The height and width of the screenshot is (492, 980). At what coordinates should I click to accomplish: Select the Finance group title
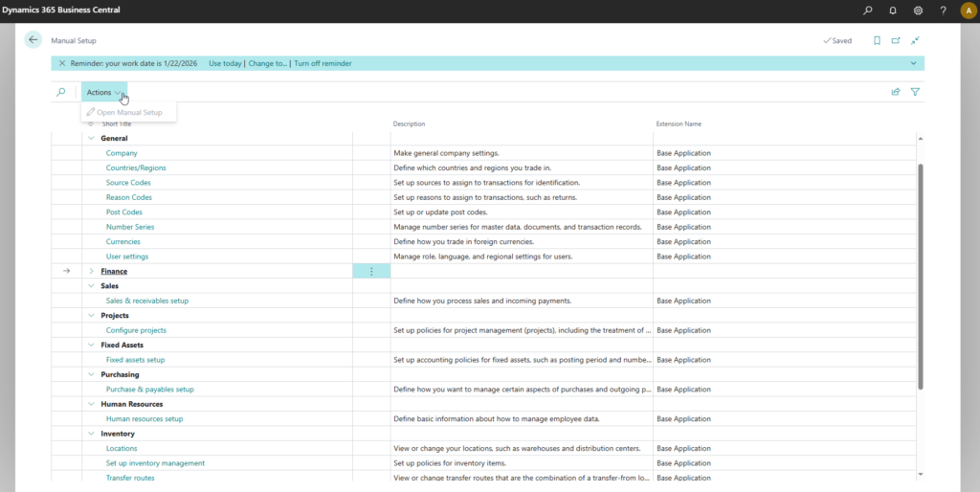pyautogui.click(x=114, y=271)
